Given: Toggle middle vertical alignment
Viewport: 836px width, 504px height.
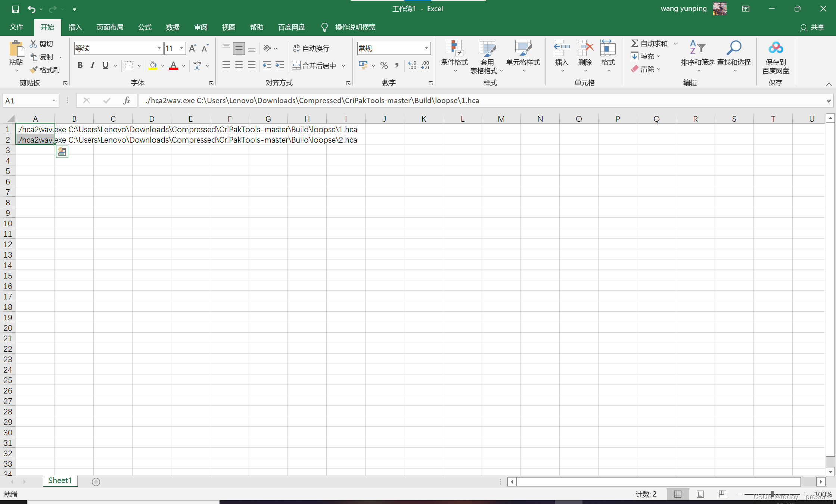Looking at the screenshot, I should pos(239,48).
